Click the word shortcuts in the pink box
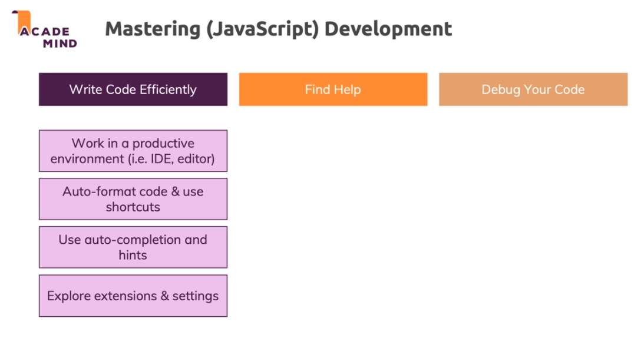The width and height of the screenshot is (644, 338). coord(133,207)
